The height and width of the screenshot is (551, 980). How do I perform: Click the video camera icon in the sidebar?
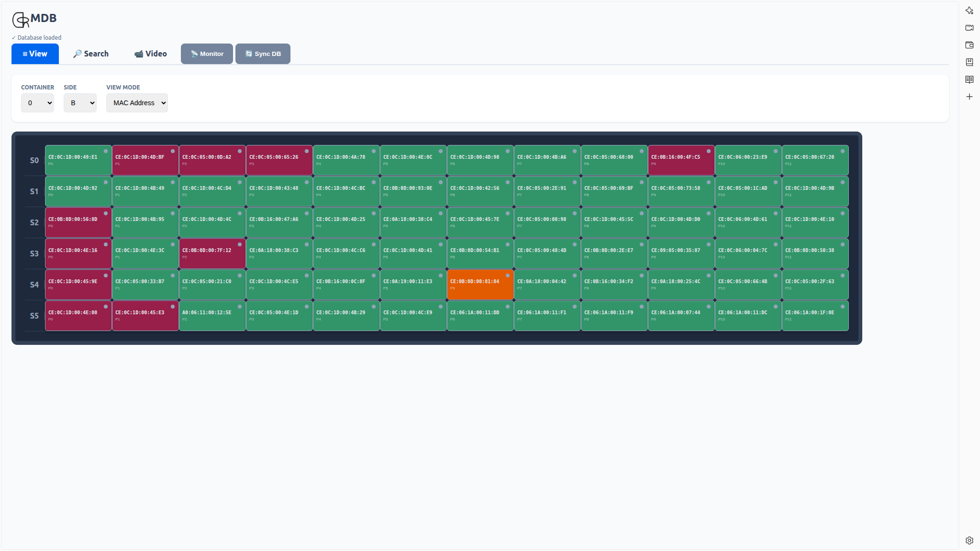tap(970, 27)
